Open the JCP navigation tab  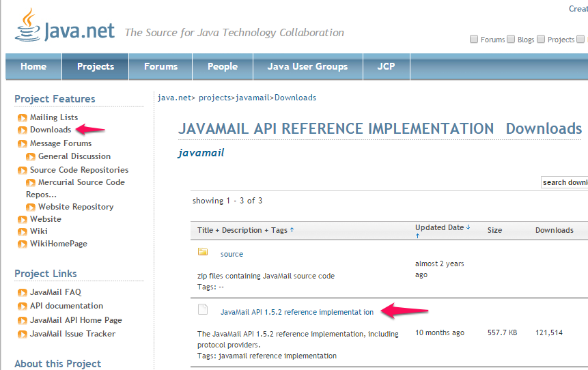[x=387, y=66]
